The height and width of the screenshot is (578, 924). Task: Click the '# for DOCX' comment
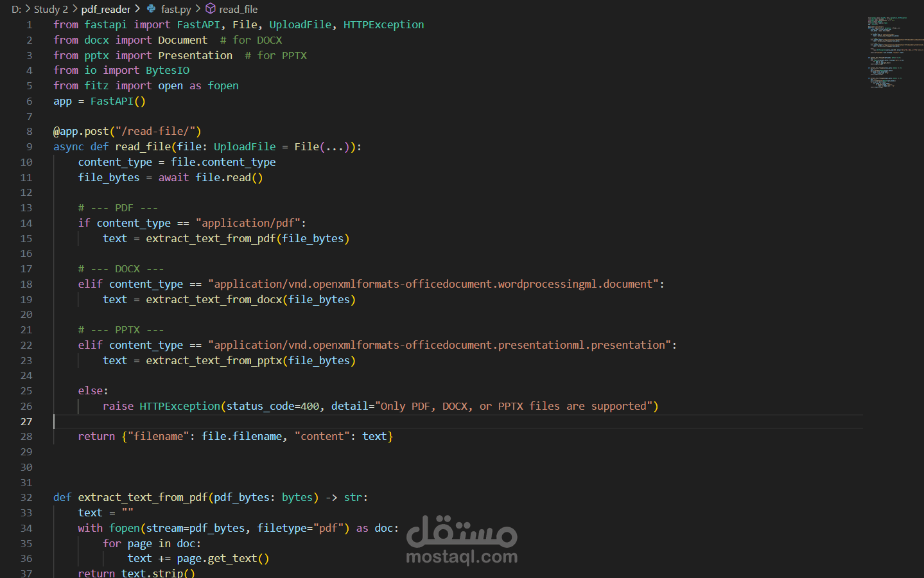(x=251, y=40)
